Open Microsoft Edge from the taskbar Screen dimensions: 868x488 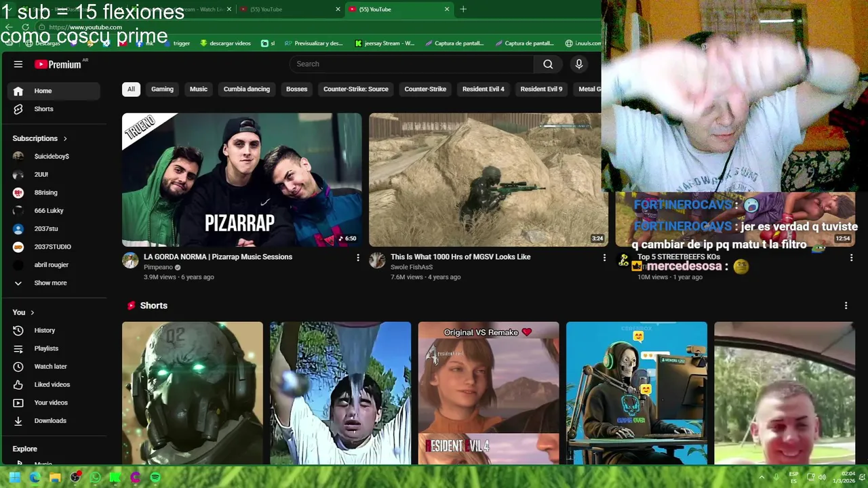pyautogui.click(x=35, y=477)
